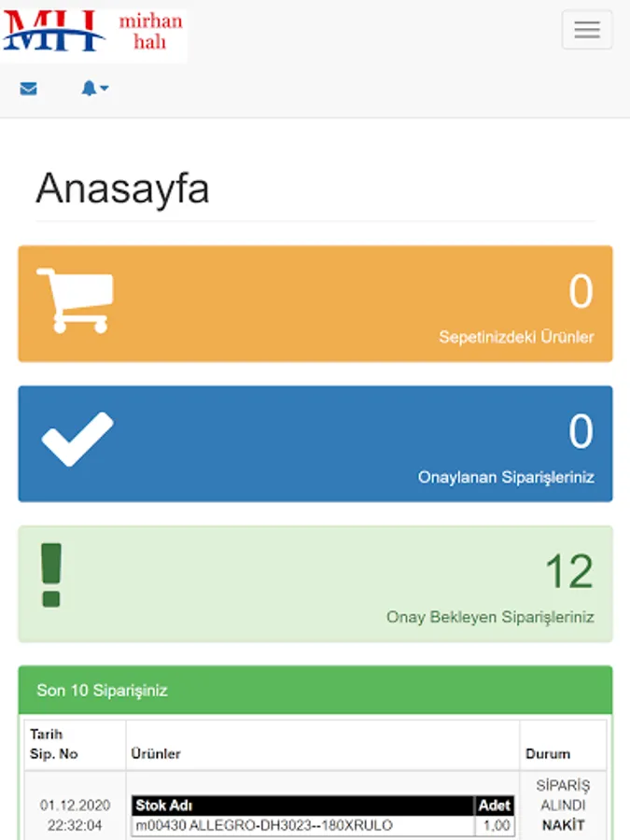Click the Mirhan Halı logo
Viewport: 630px width, 840px height.
point(93,33)
